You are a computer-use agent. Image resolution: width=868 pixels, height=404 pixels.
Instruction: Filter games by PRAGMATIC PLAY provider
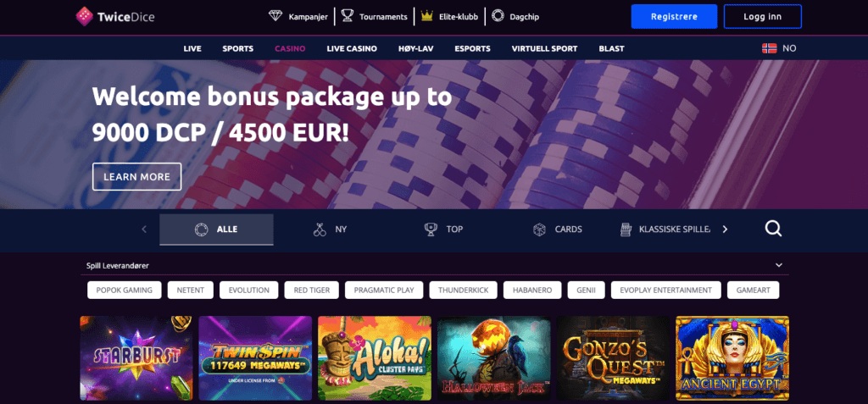tap(384, 290)
